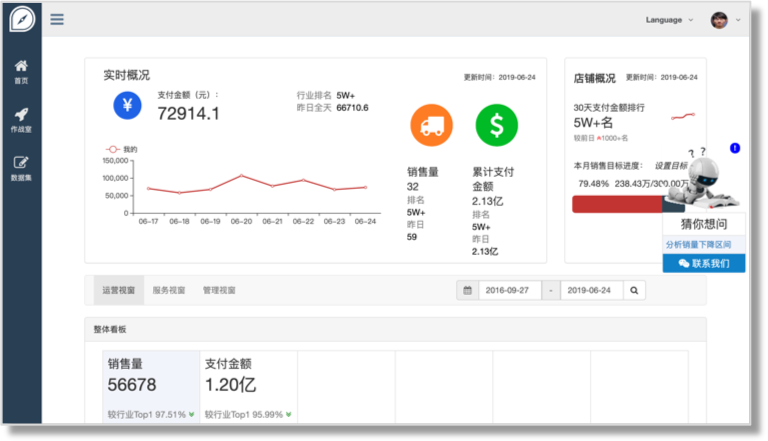Viewport: 768px width, 441px height.
Task: Expand the user avatar menu
Action: 725,20
